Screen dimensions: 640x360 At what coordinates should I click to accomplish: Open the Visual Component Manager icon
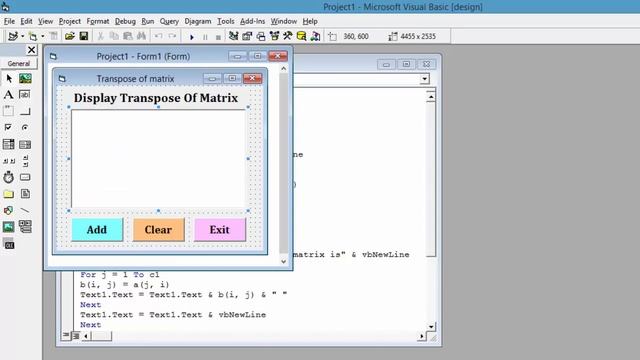[x=315, y=36]
